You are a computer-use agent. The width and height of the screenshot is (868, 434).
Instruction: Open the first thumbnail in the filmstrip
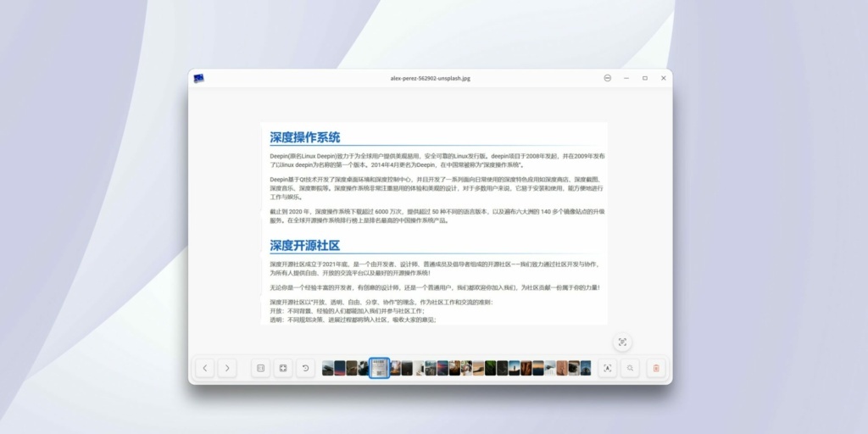(x=328, y=368)
